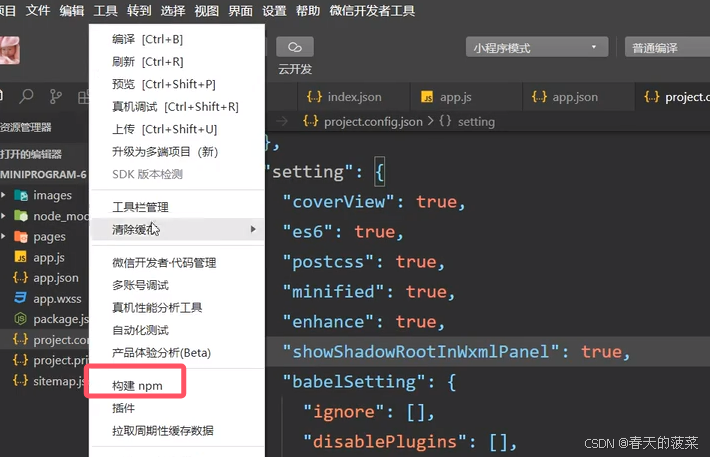Select 微信开发者·代码管理 menu entry
710x457 pixels.
(177, 263)
